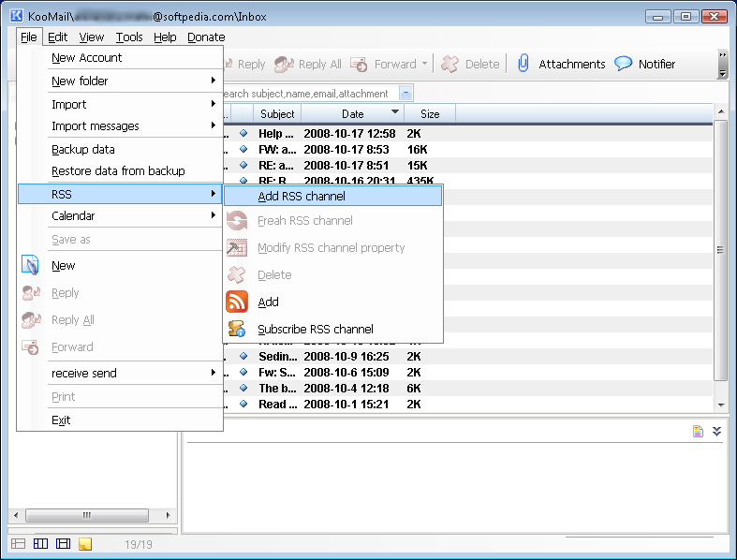The width and height of the screenshot is (737, 560).
Task: Select the single-pane layout icon in status bar
Action: [19, 544]
